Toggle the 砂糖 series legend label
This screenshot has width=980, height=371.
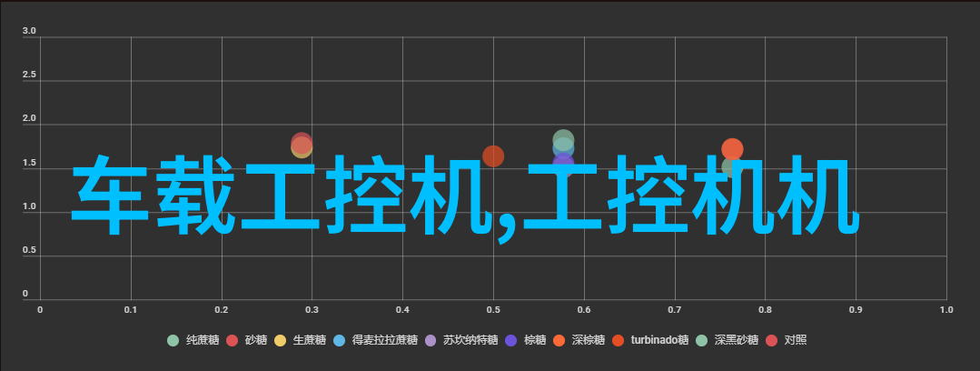tap(256, 340)
